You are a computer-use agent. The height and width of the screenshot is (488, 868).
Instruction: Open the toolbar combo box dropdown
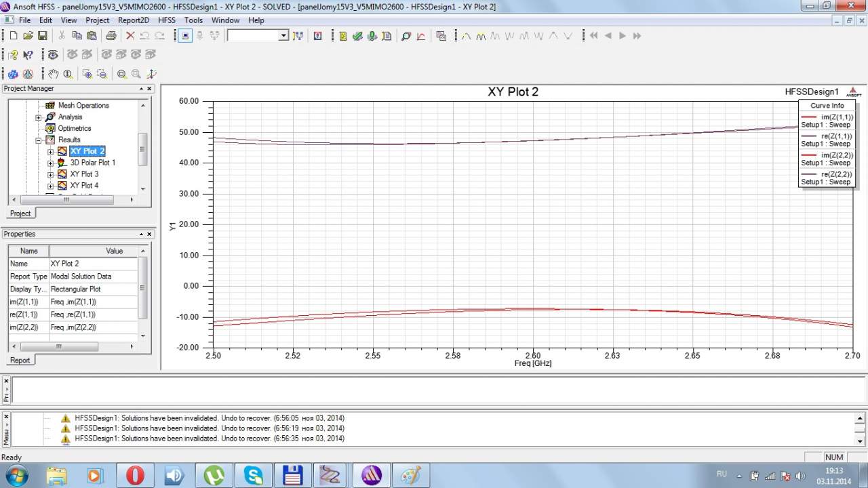[x=283, y=36]
